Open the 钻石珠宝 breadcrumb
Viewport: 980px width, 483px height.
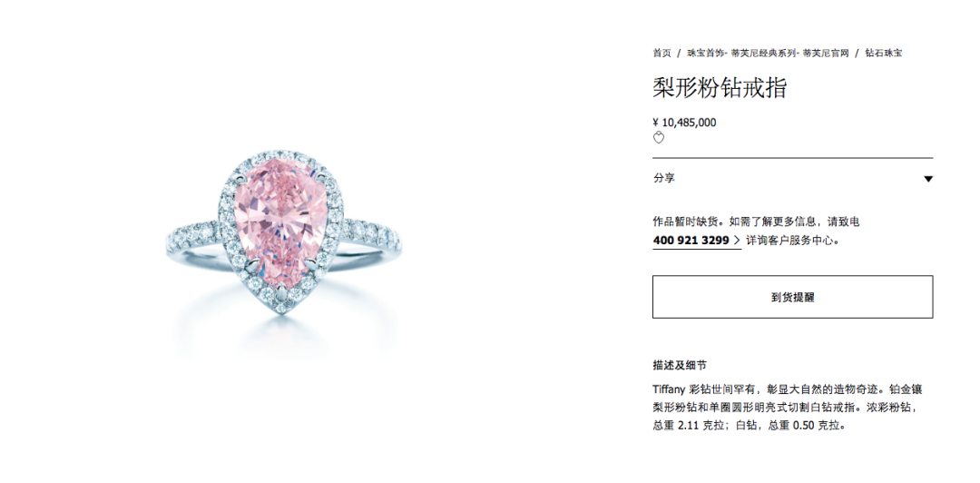[884, 54]
